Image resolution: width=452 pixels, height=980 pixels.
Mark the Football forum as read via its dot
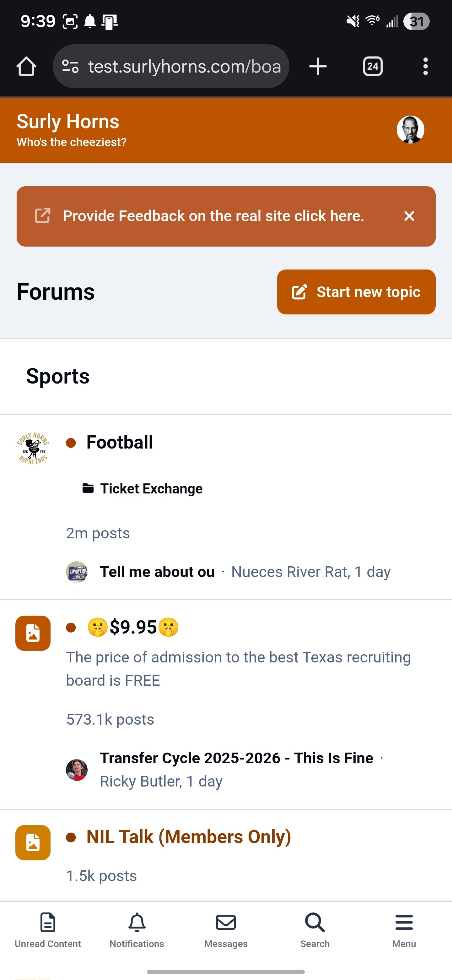71,443
